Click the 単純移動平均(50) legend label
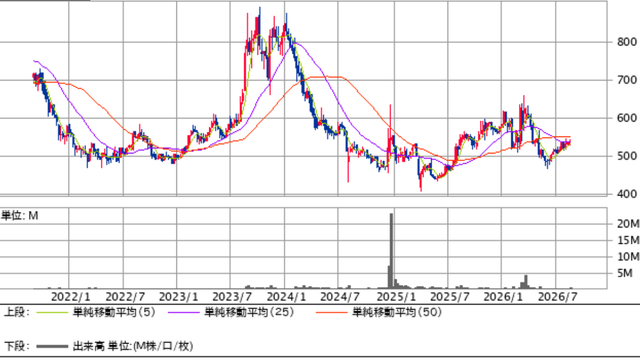Image resolution: width=640 pixels, height=360 pixels. click(x=397, y=312)
